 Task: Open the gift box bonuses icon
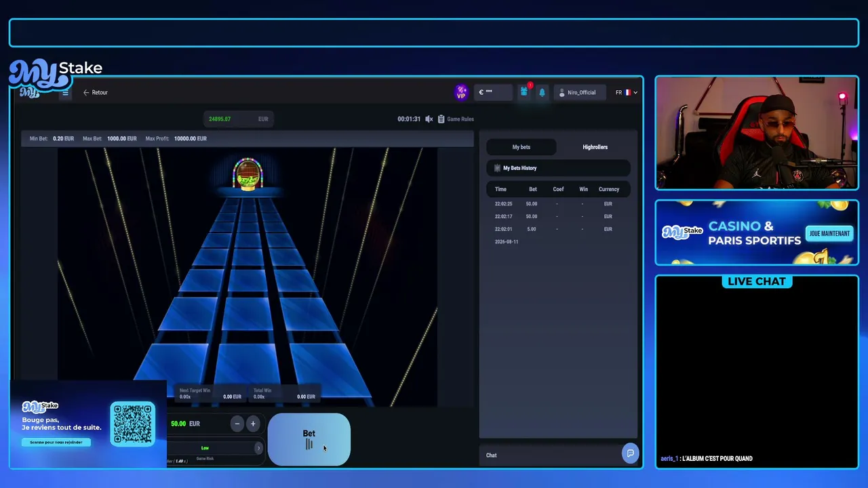click(524, 92)
